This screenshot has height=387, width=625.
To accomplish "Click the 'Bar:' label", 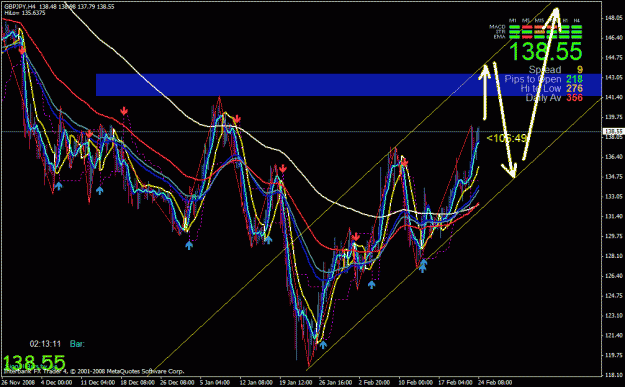I will 77,344.
